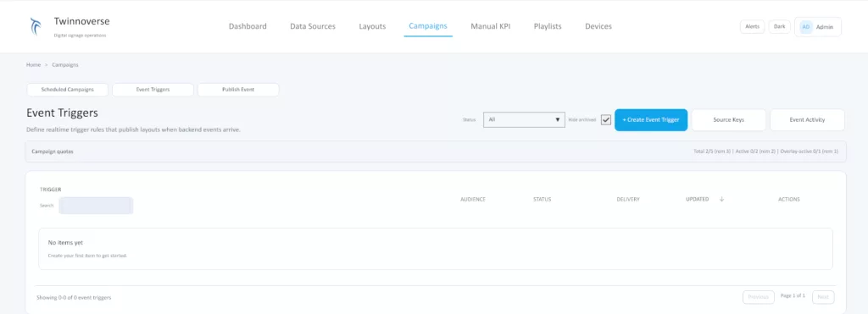Click the quota totals summary text
Screen dimensions: 868x314
(x=765, y=151)
